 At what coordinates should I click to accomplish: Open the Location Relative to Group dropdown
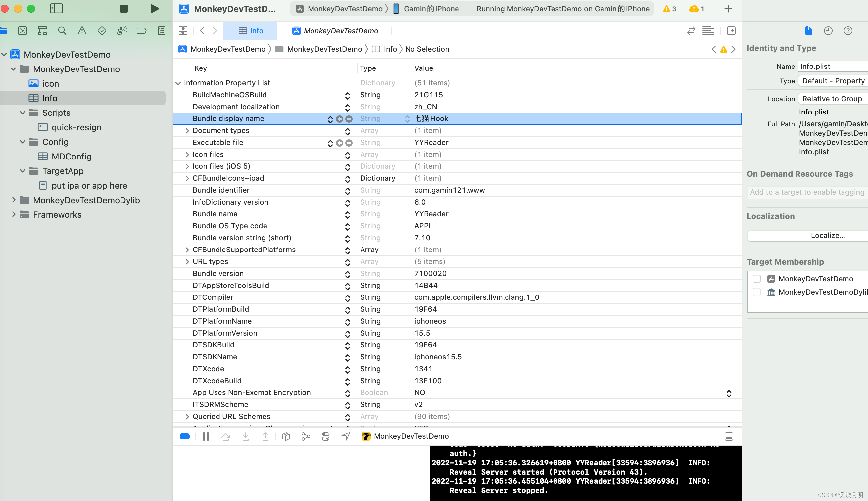[832, 99]
